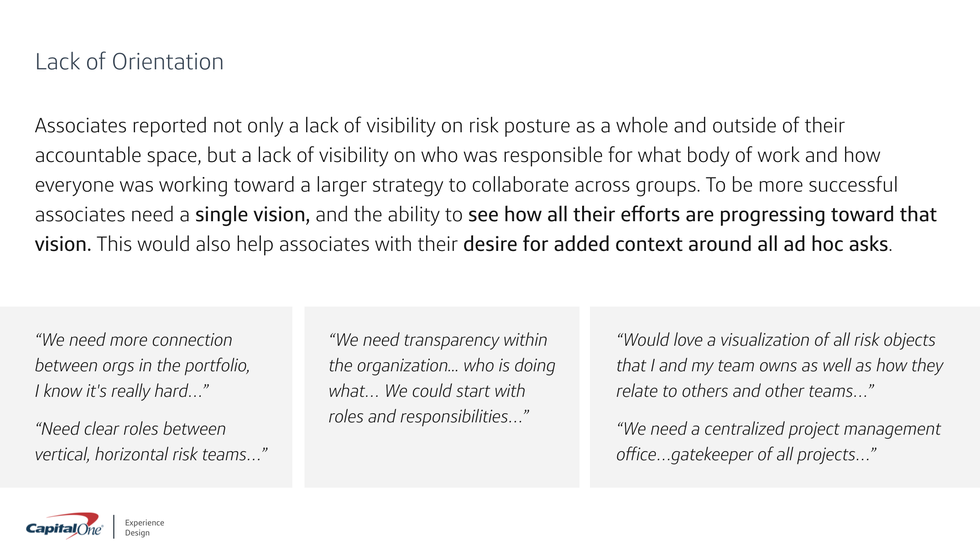Viewport: 980px width, 551px height.
Task: Click "roles and responsibilities" in the middle quote
Action: coord(417,417)
